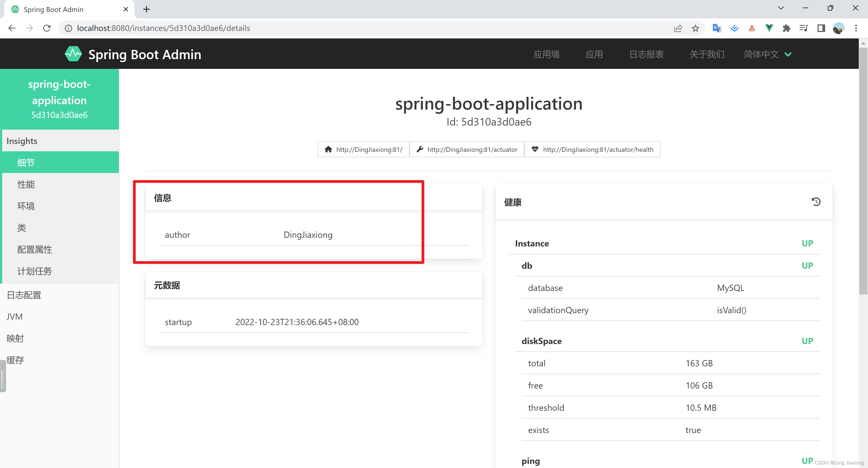Click the Spring Boot Admin brand title
The image size is (868, 468).
pos(145,54)
